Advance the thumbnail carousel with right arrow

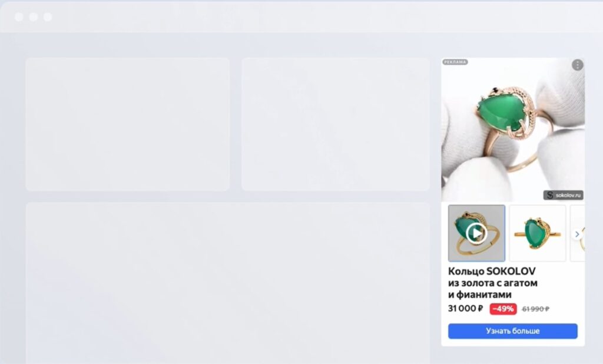click(x=577, y=234)
